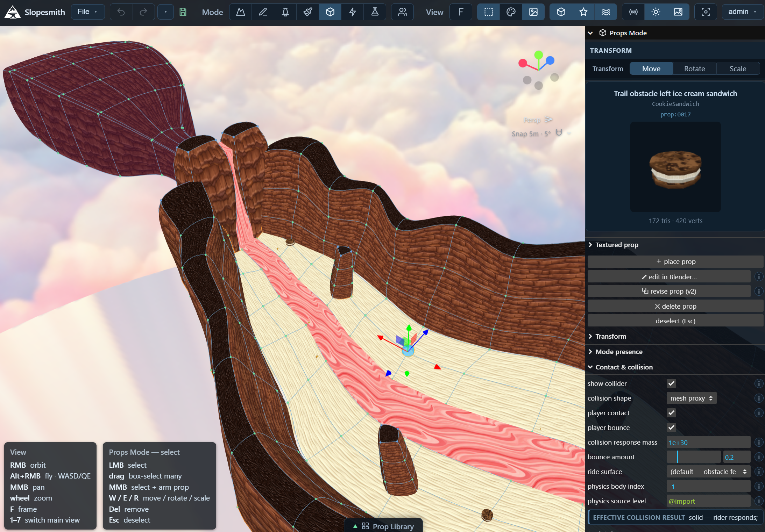Viewport: 765px width, 532px height.
Task: Click the deselect (Esc) button
Action: click(x=675, y=321)
